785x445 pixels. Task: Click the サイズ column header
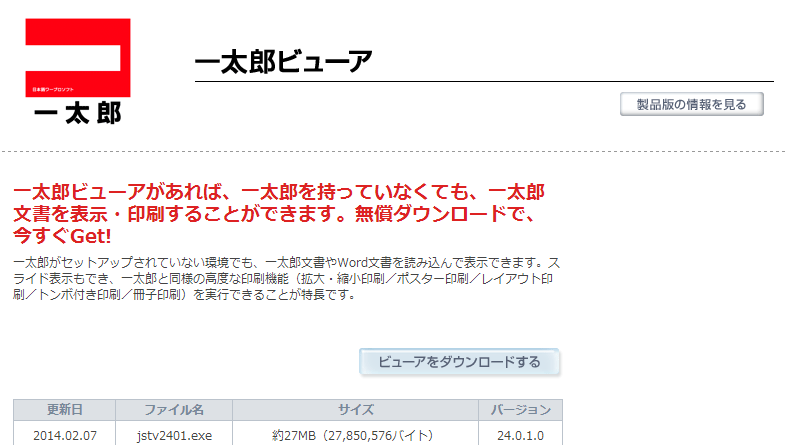pos(355,410)
